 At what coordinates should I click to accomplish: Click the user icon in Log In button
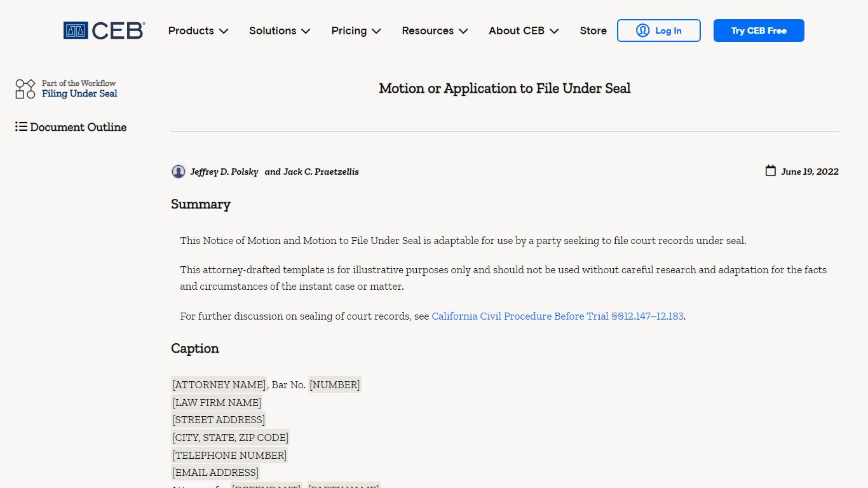(x=643, y=30)
